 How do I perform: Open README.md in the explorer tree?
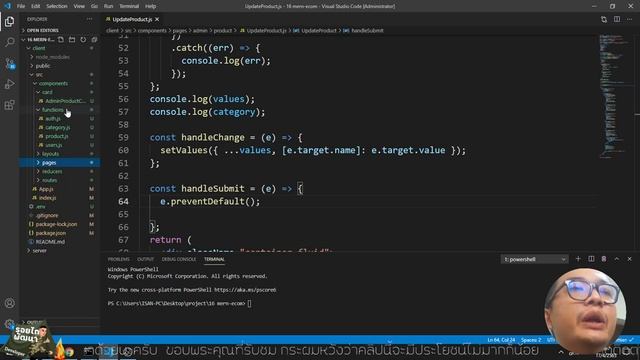pyautogui.click(x=50, y=242)
